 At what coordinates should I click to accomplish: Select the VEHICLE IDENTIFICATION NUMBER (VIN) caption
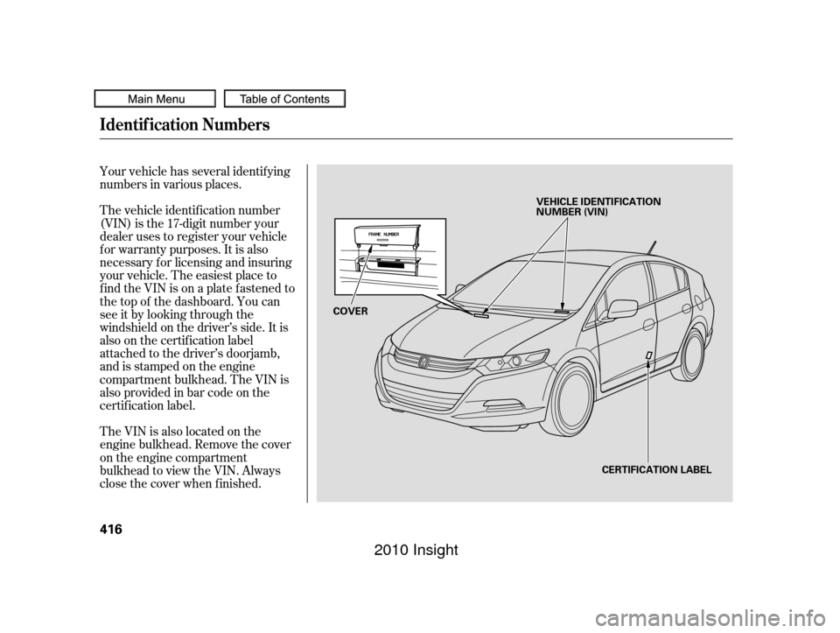click(598, 207)
